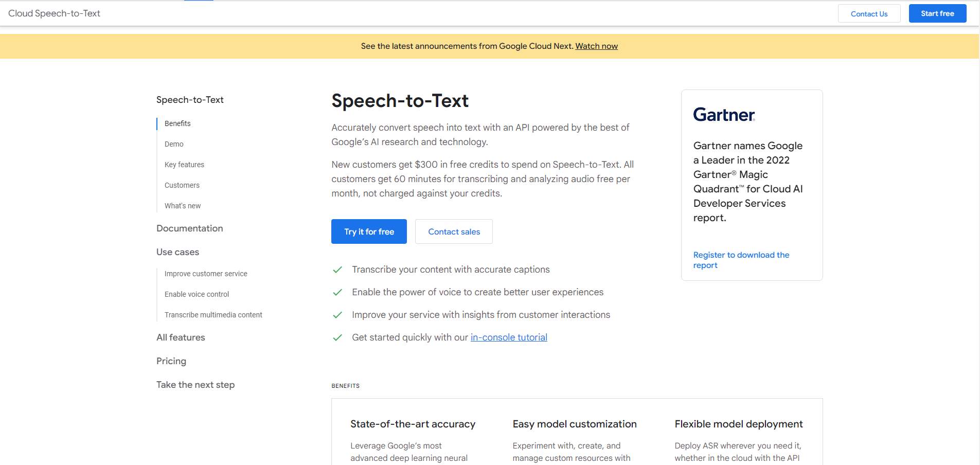Open What's new sidebar item
980x465 pixels.
click(x=183, y=206)
